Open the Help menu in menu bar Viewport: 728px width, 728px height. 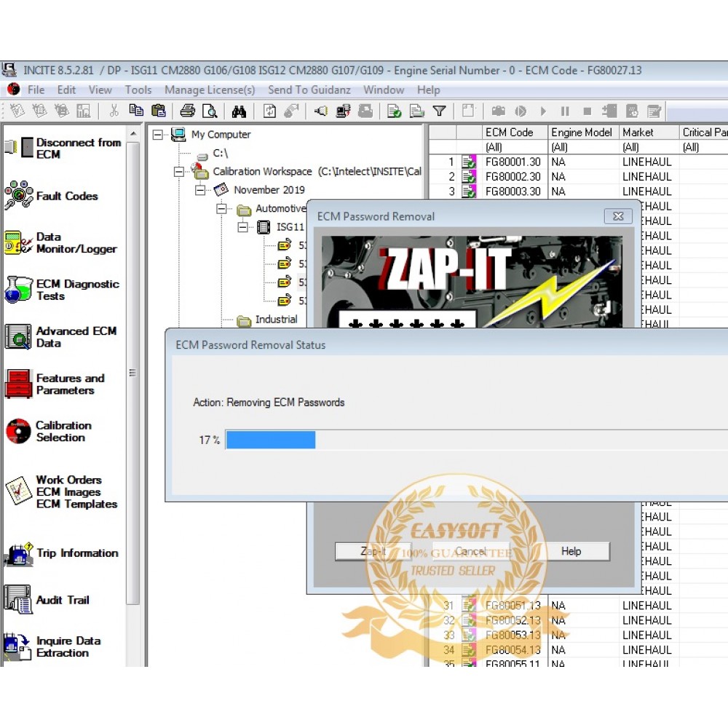point(428,90)
